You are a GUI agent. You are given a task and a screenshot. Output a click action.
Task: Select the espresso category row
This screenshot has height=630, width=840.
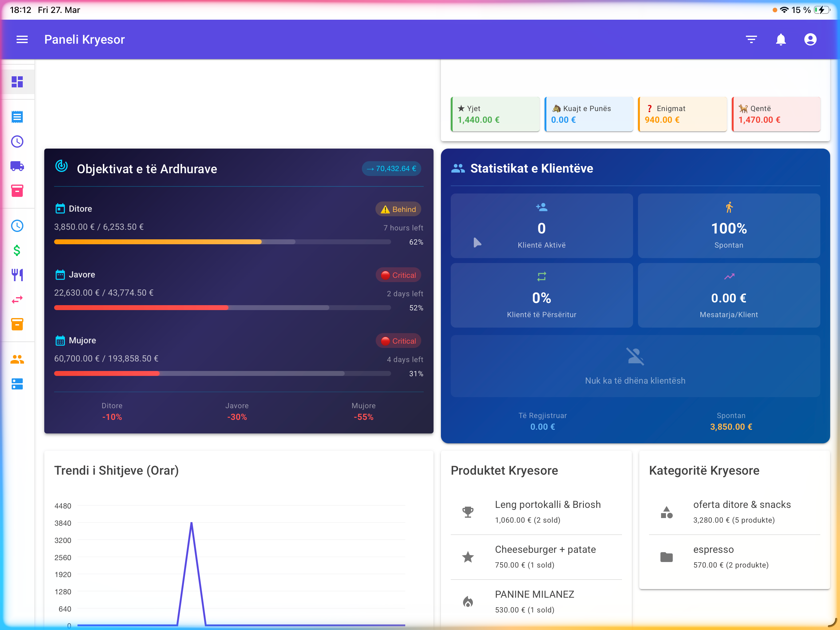(x=735, y=557)
